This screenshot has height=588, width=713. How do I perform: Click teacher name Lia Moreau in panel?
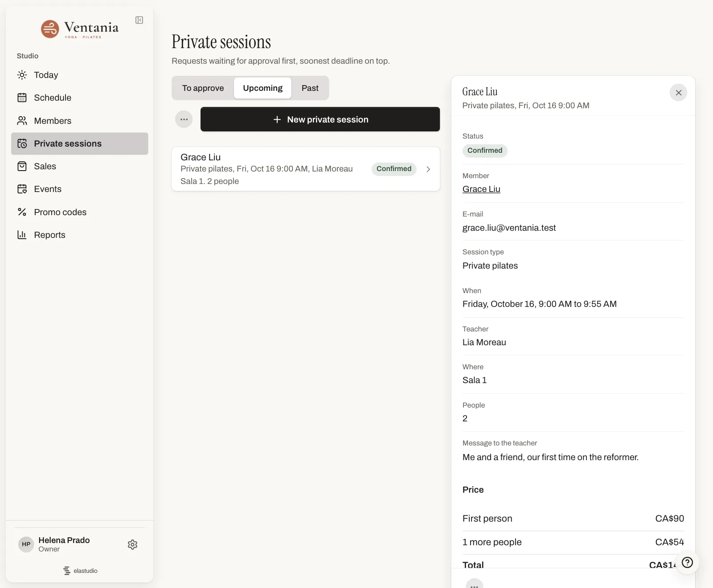coord(484,342)
